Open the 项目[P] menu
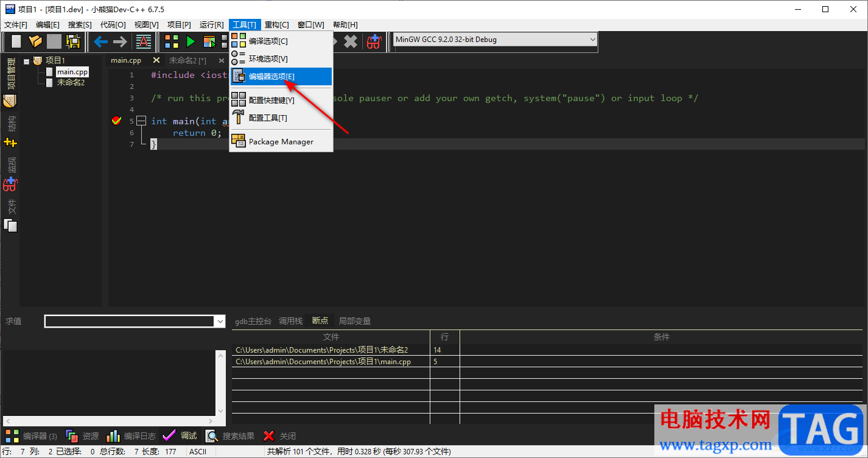 point(179,25)
